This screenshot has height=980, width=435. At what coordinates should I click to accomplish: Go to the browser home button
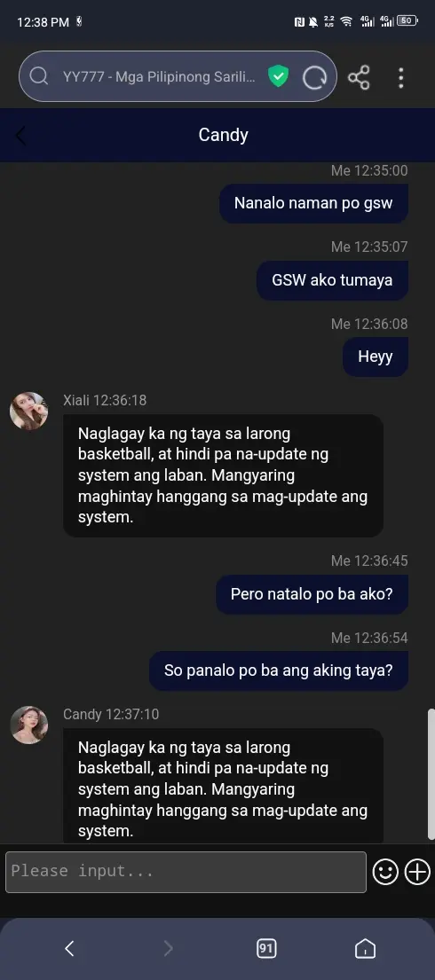tap(365, 948)
